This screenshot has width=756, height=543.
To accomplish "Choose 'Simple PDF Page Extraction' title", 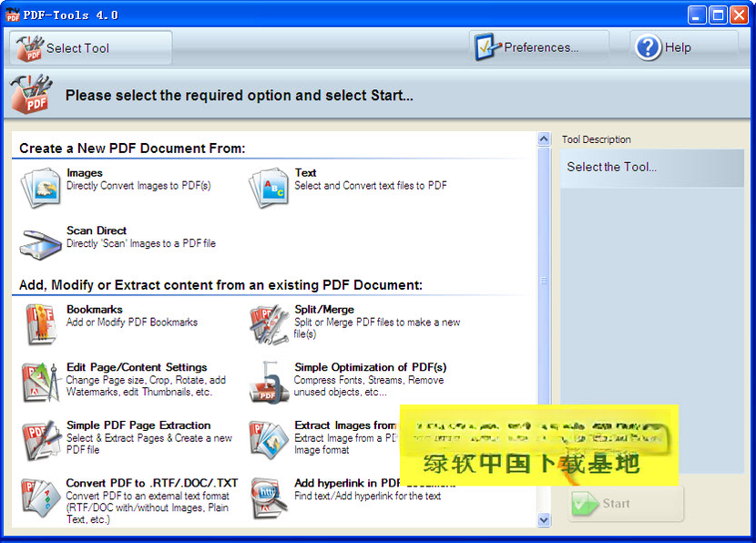I will click(138, 425).
